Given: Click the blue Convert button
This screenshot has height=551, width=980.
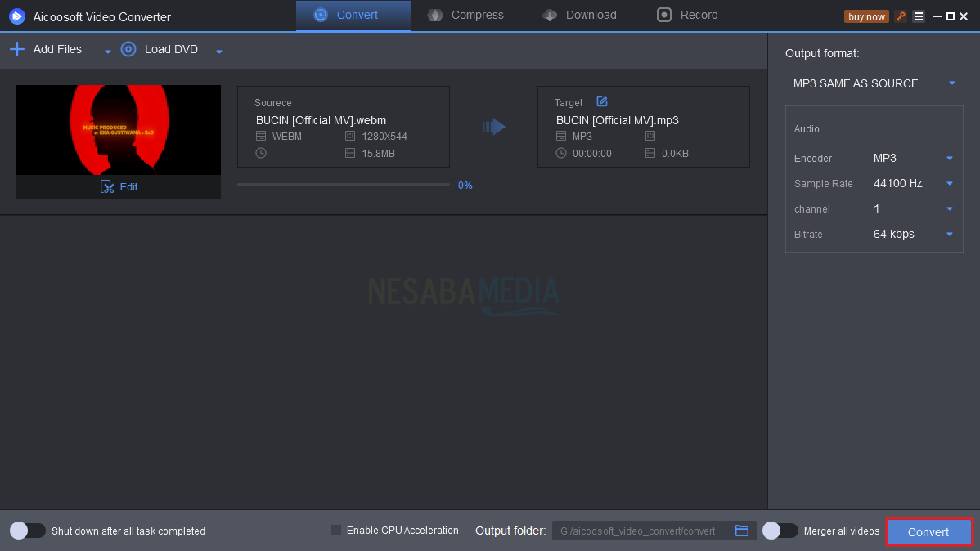Looking at the screenshot, I should click(x=928, y=532).
